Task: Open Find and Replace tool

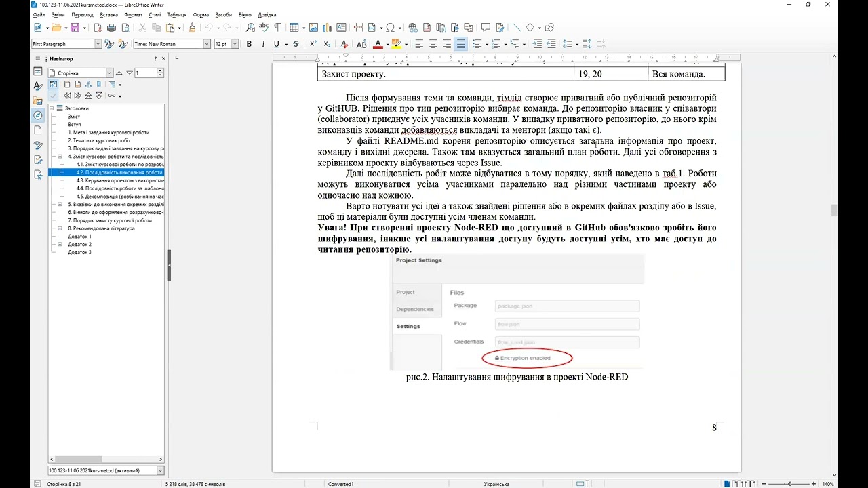Action: [x=250, y=28]
